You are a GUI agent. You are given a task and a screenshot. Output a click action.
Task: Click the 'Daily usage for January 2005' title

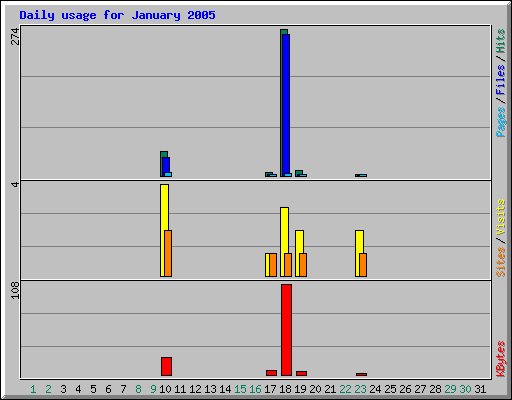pyautogui.click(x=117, y=15)
